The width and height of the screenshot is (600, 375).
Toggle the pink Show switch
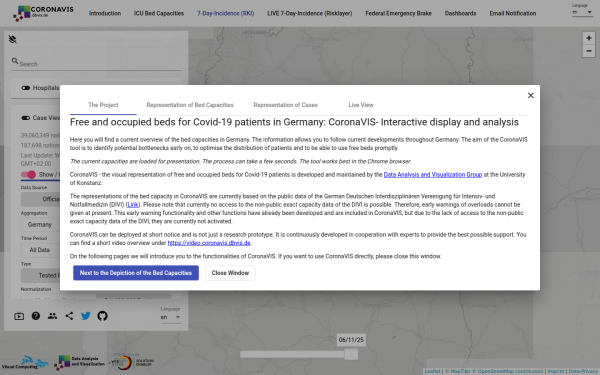[x=28, y=174]
